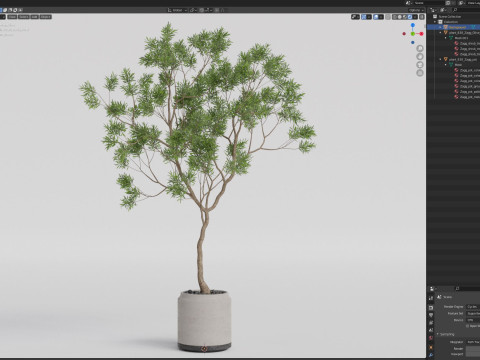
Task: Open the Feature Set dropdown
Action: tap(473, 313)
